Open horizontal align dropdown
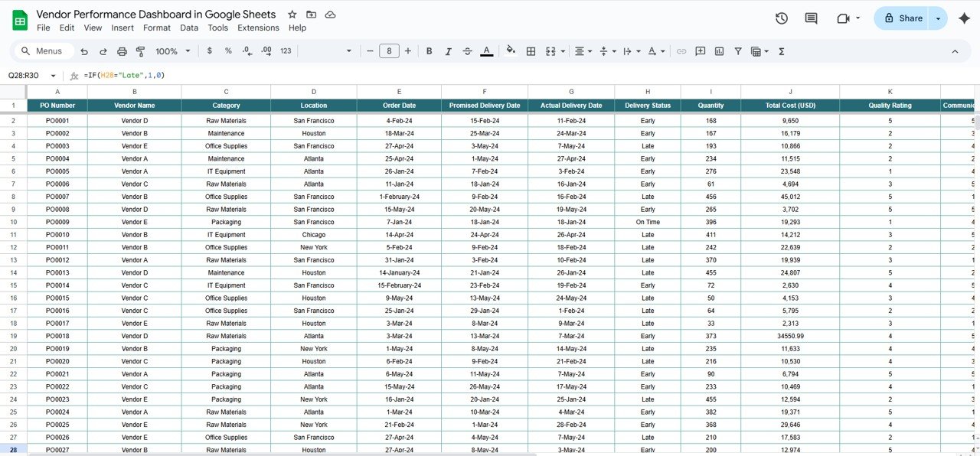 click(583, 51)
